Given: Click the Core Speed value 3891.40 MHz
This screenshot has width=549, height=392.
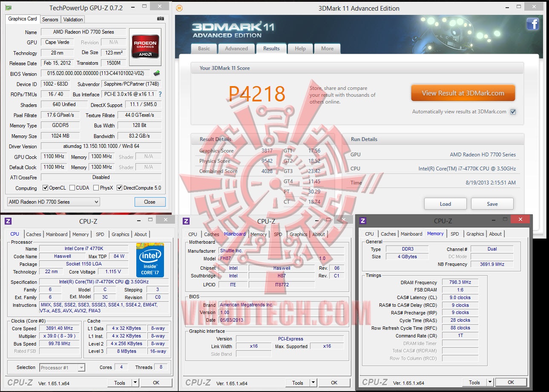Looking at the screenshot, I should pos(60,329).
